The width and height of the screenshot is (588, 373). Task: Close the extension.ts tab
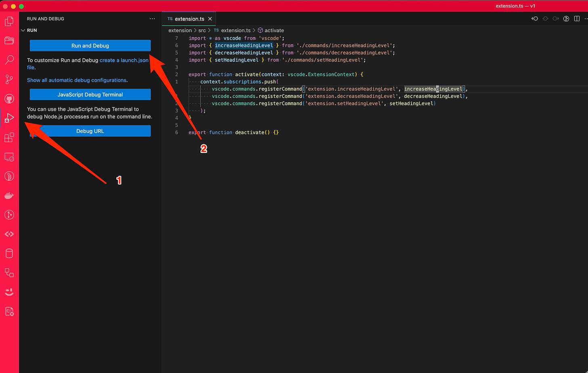[210, 18]
